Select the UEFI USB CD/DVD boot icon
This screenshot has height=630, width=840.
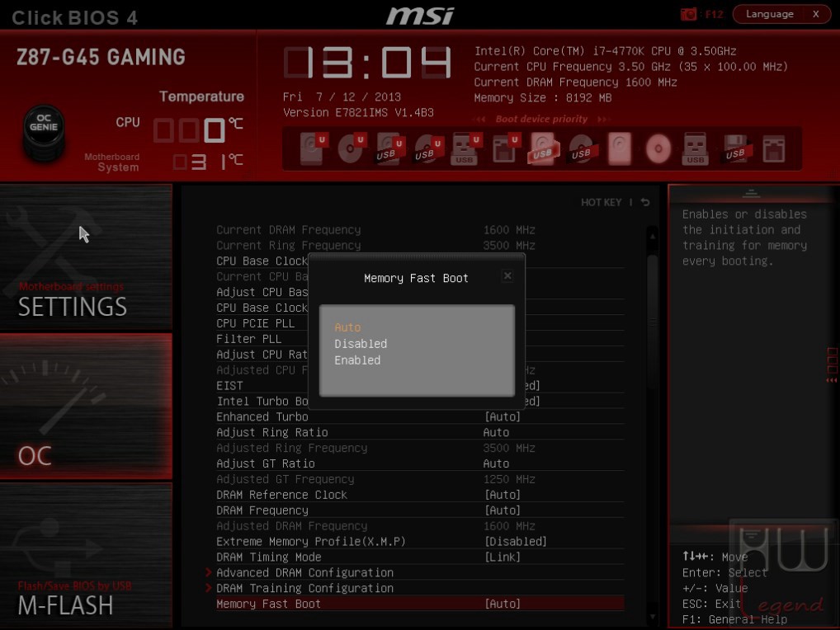[428, 148]
